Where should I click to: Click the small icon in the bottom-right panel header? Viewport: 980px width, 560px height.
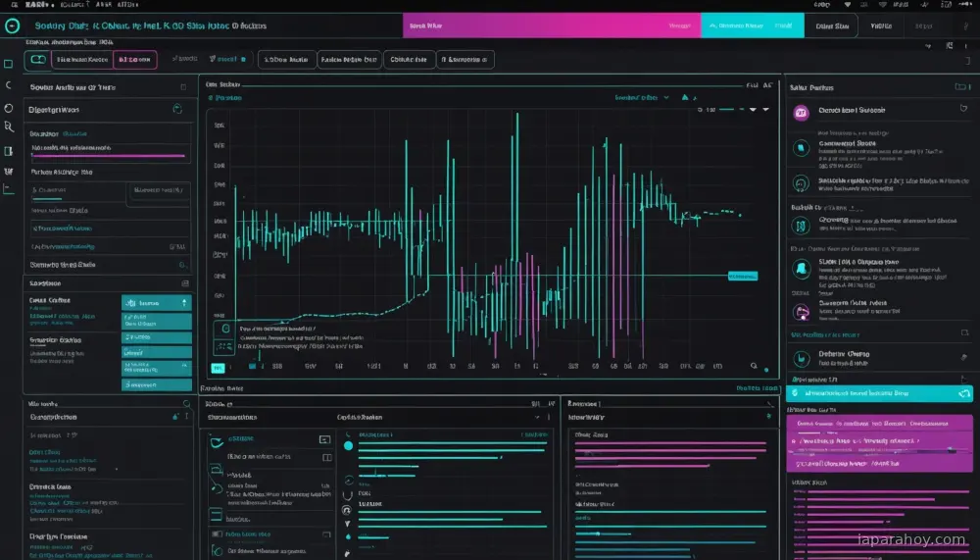[x=768, y=417]
